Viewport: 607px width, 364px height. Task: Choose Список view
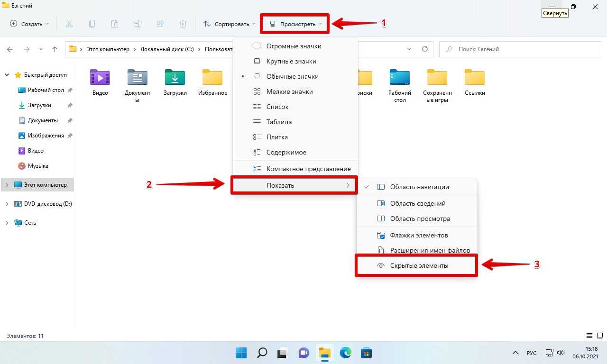[295, 107]
